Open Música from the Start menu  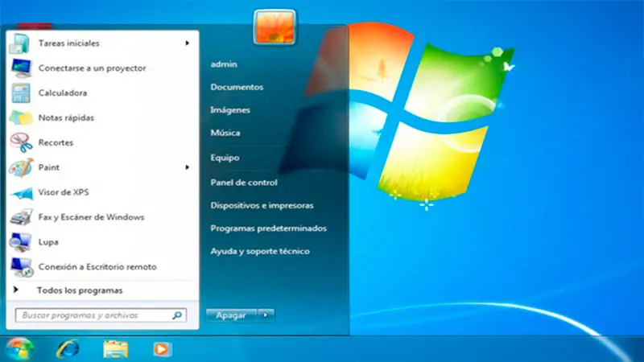[225, 133]
